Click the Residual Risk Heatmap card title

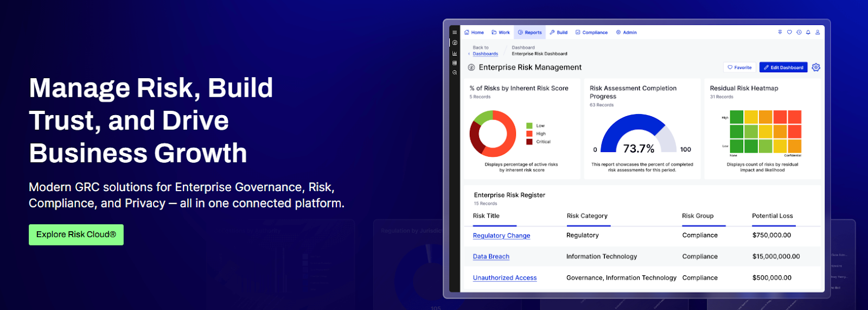coord(744,88)
